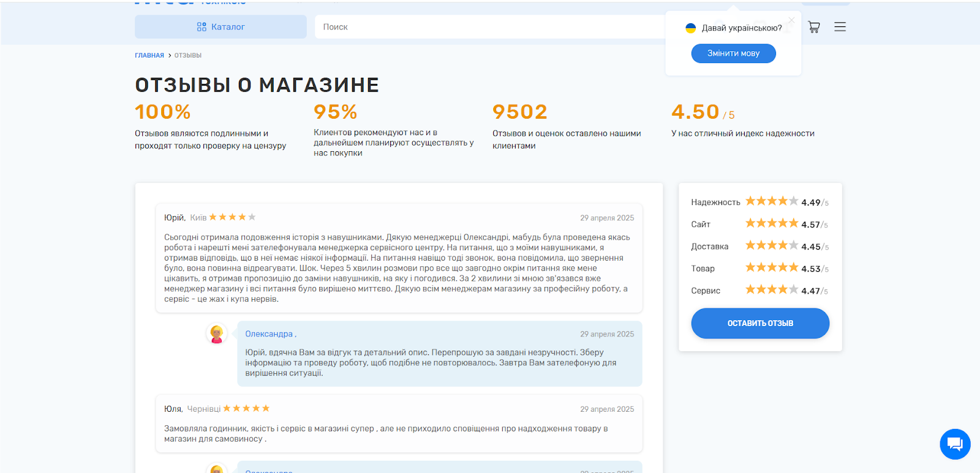The width and height of the screenshot is (980, 473).
Task: Open the hamburger menu icon
Action: click(x=840, y=27)
